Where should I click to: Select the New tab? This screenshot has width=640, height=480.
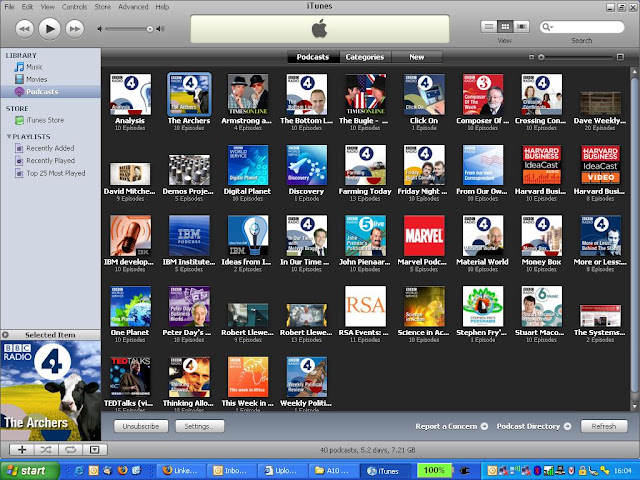pos(417,57)
